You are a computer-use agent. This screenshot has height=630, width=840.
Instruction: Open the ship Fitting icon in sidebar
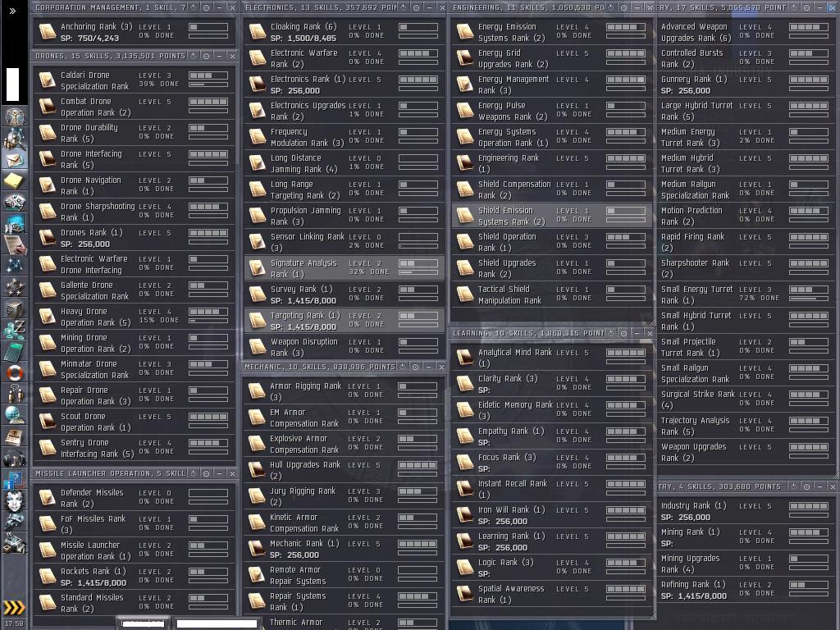14,202
